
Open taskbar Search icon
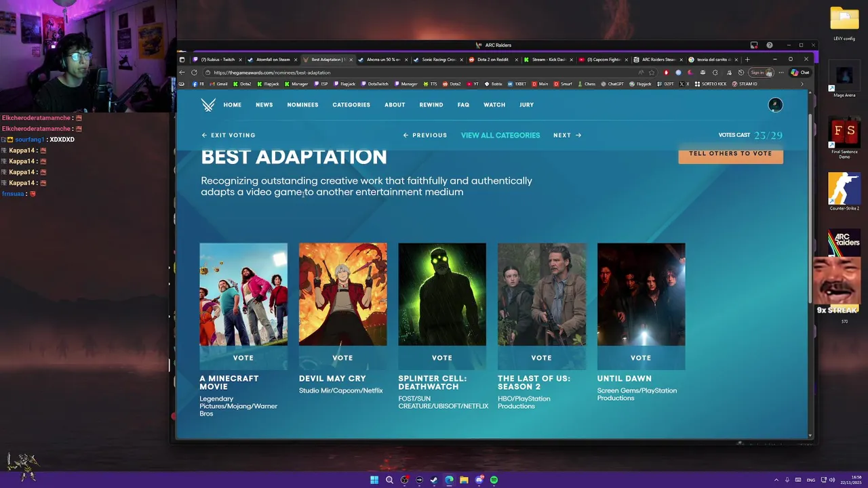[389, 480]
